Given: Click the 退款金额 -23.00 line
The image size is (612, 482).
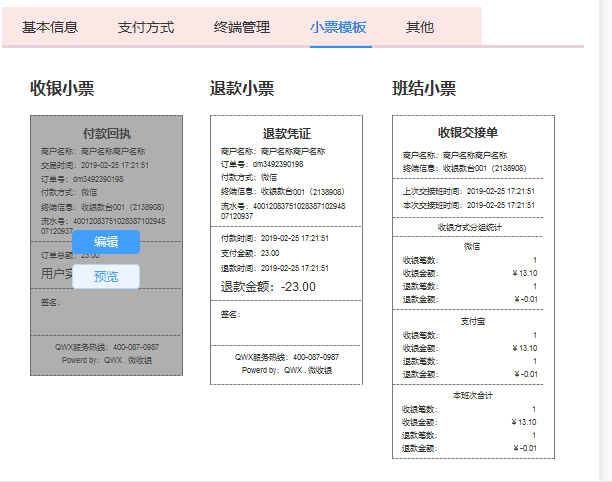Looking at the screenshot, I should (x=268, y=287).
